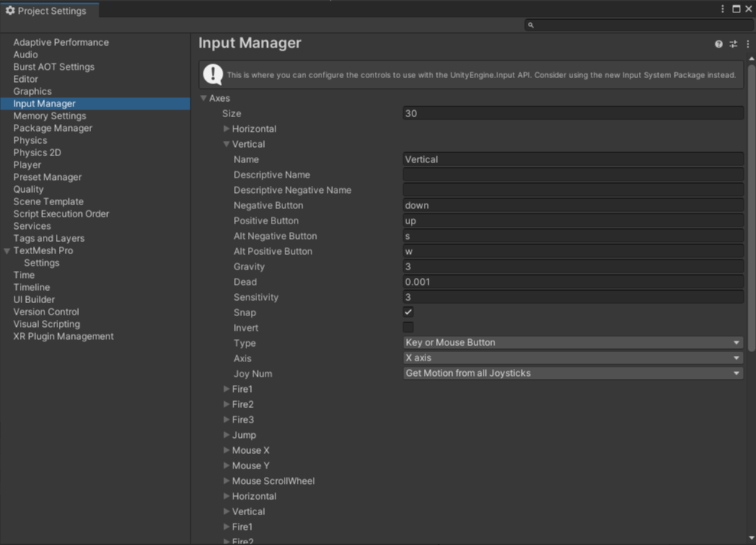Viewport: 756px width, 545px height.
Task: Open Burst AOT Settings
Action: point(54,67)
